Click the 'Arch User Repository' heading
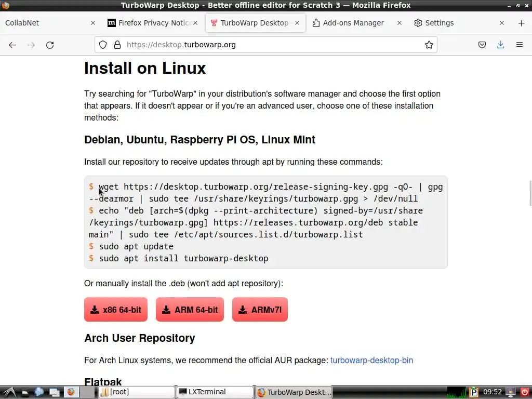Viewport: 532px width, 399px height. (x=139, y=338)
